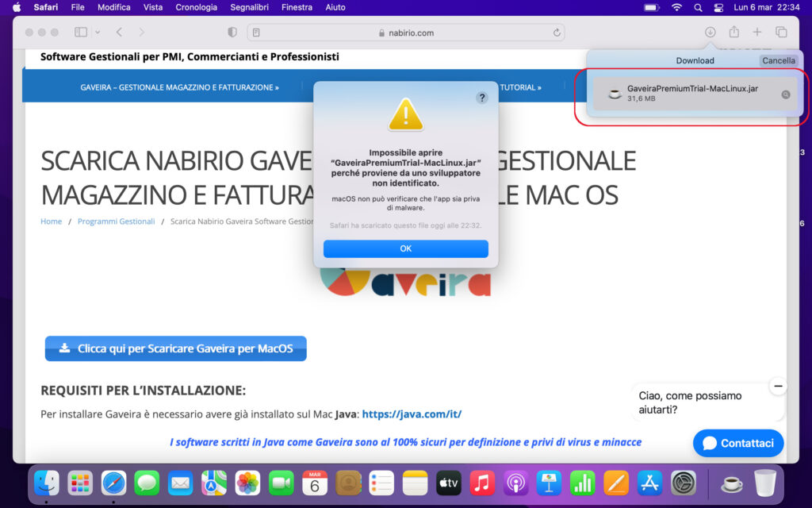The image size is (812, 508).
Task: Open the Aiuto menu
Action: (335, 7)
